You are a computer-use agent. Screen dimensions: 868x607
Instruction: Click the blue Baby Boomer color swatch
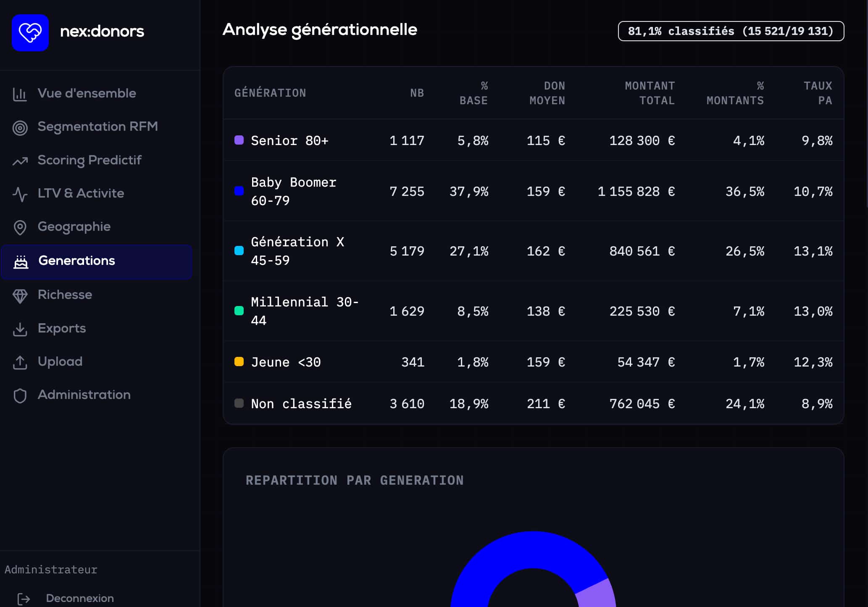click(x=239, y=191)
